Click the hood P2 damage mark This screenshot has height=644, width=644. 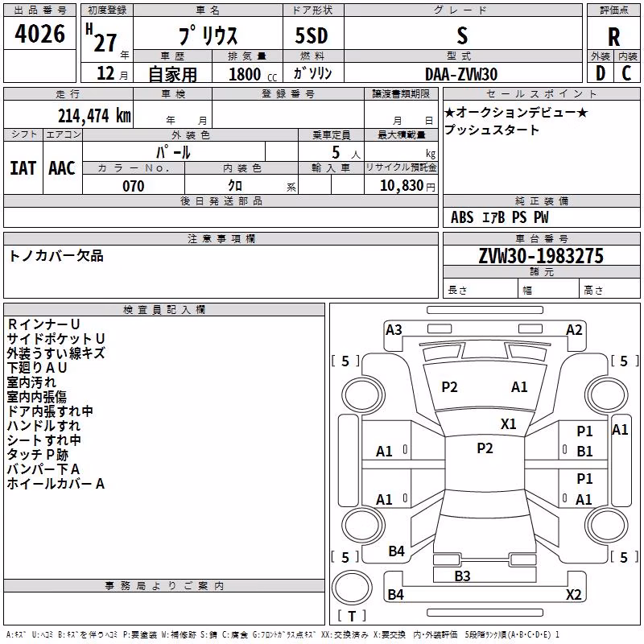(x=449, y=387)
